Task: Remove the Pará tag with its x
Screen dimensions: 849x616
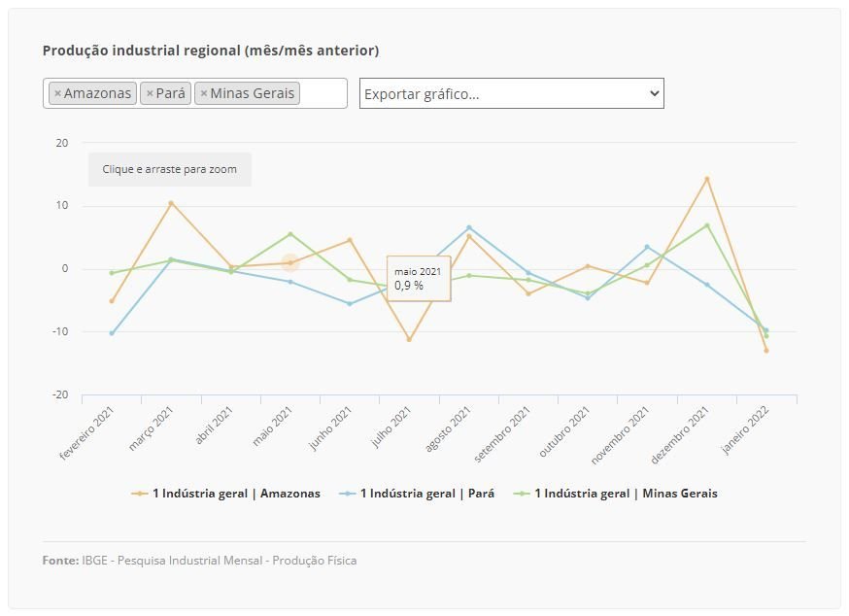Action: [x=149, y=93]
